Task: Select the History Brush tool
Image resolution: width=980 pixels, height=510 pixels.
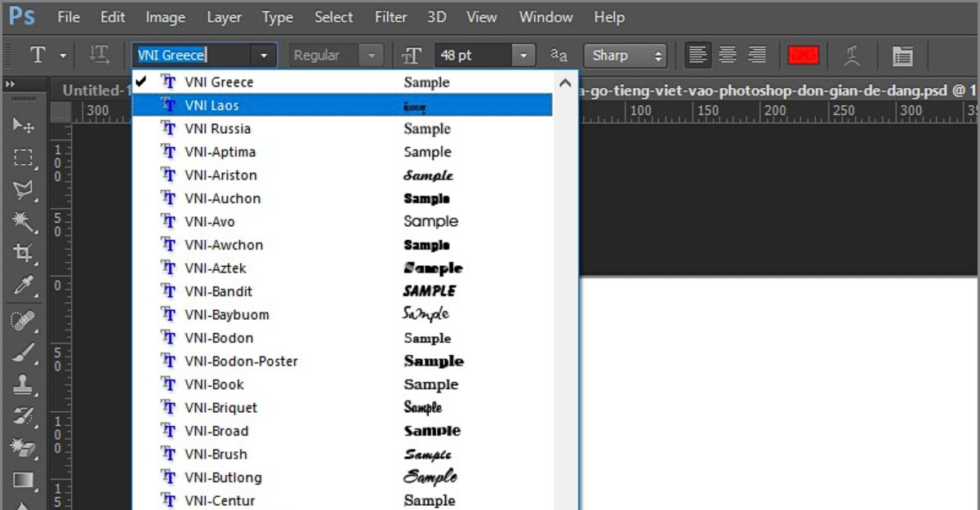Action: 24,416
